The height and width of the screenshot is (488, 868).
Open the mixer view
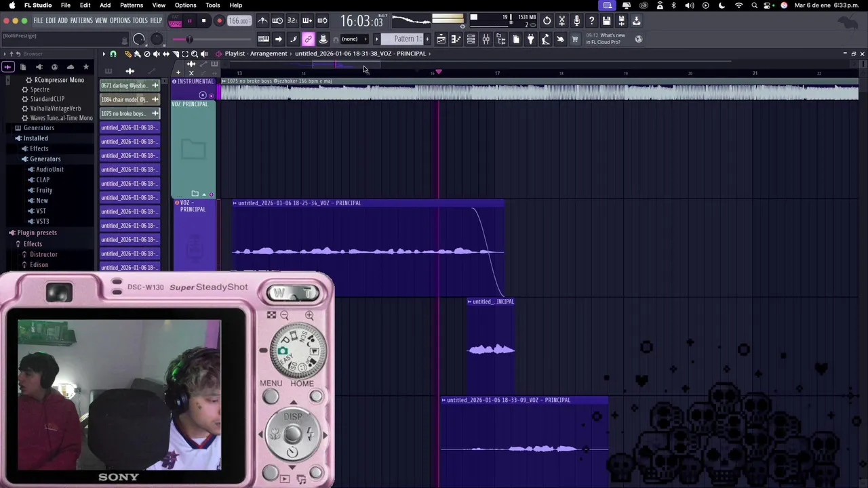486,39
